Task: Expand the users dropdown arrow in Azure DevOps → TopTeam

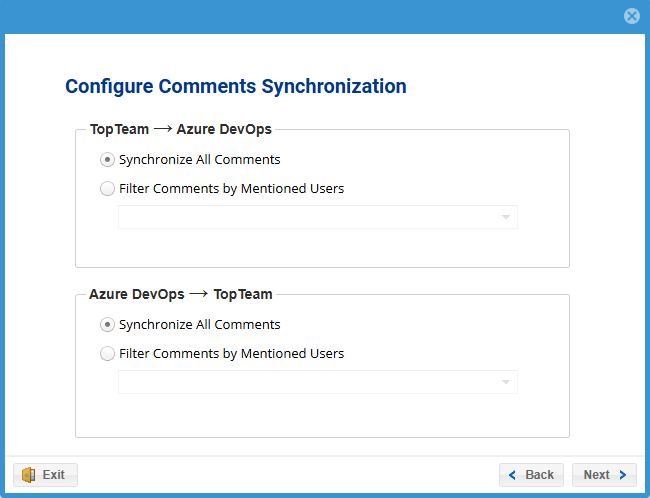Action: (506, 382)
